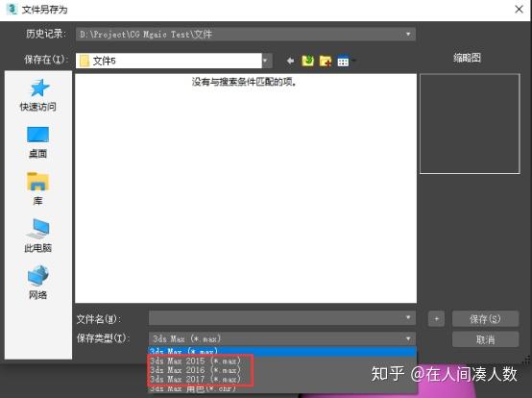
Task: Expand the file name (文件名) dropdown arrow
Action: click(x=408, y=317)
